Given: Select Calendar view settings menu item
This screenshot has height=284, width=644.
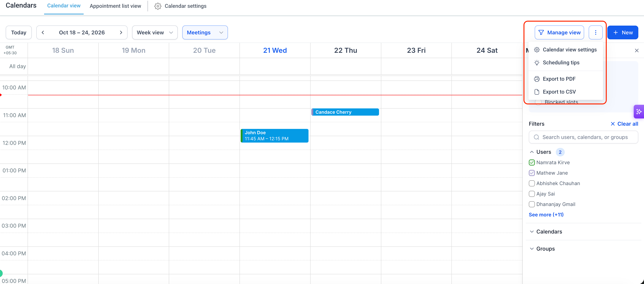Looking at the screenshot, I should coord(565,50).
